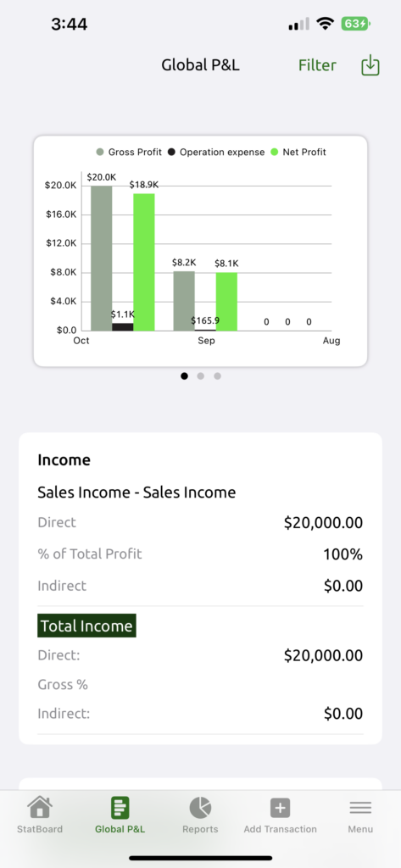Screen dimensions: 401x868
Task: Tap the export download icon
Action: (x=370, y=65)
